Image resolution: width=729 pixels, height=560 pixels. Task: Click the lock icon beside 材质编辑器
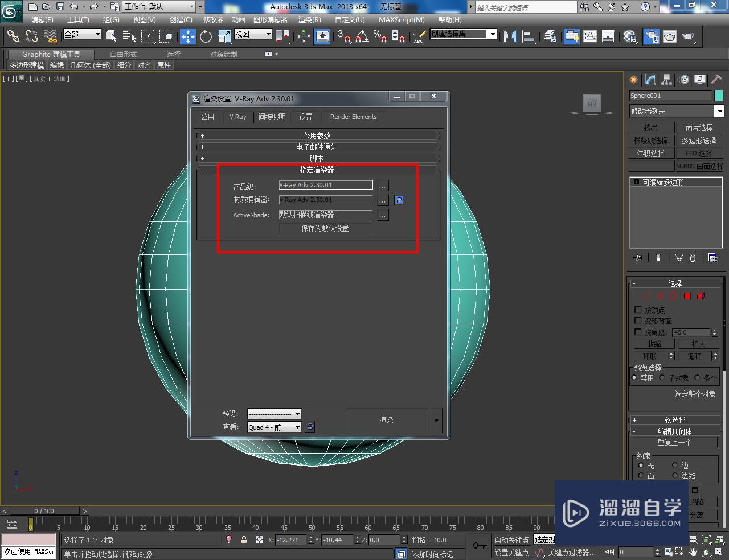[399, 200]
